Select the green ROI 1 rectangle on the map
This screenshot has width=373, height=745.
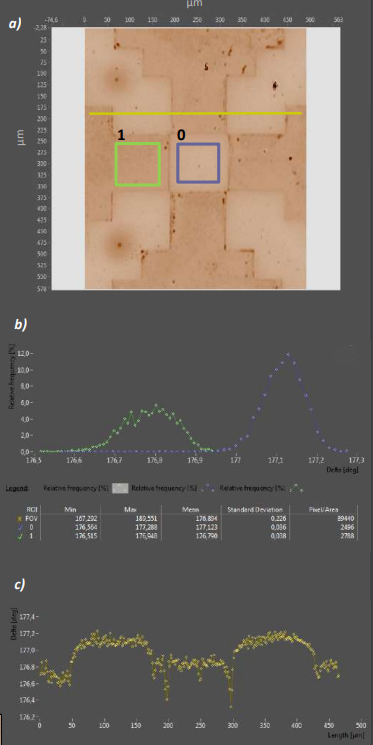pyautogui.click(x=138, y=164)
